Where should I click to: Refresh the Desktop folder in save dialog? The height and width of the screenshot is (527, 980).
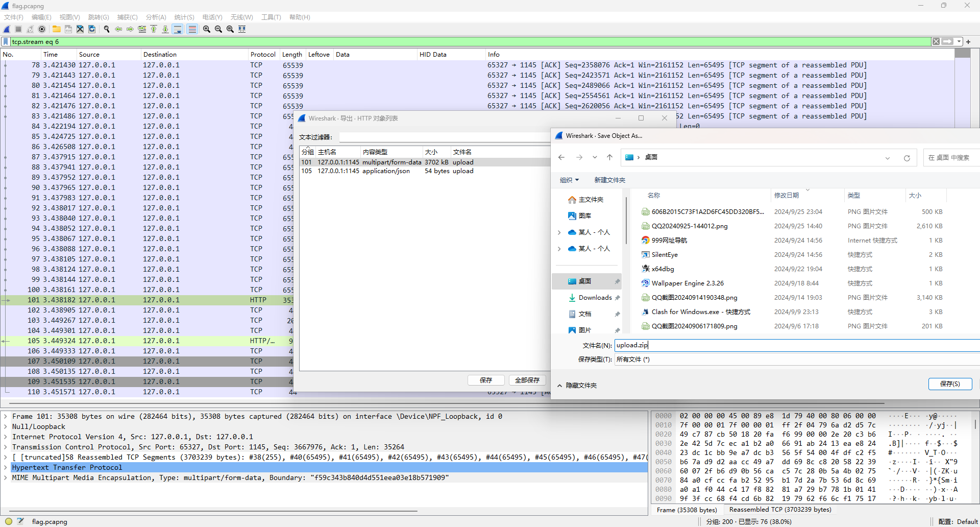click(906, 158)
